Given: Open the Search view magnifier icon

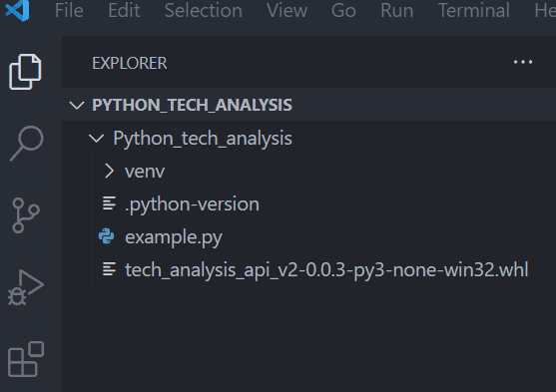Looking at the screenshot, I should click(26, 144).
